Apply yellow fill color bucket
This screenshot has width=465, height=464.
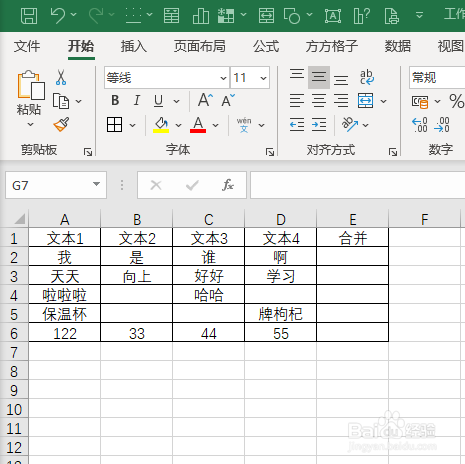point(161,125)
